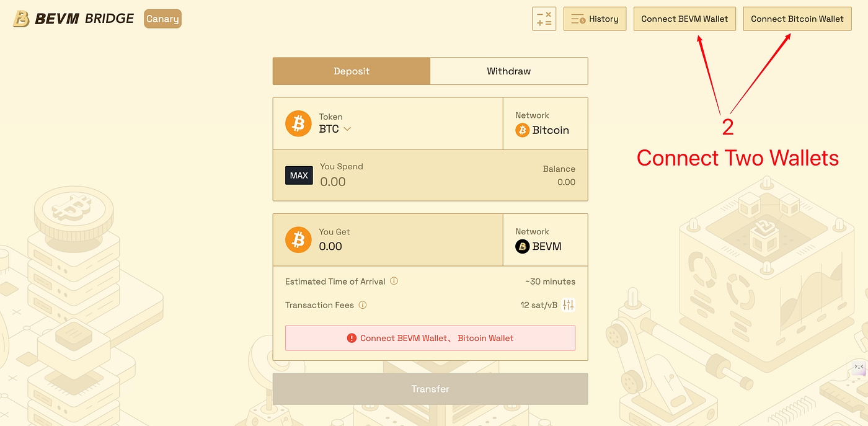Click the Bitcoin network icon
The width and height of the screenshot is (868, 426).
[x=523, y=130]
